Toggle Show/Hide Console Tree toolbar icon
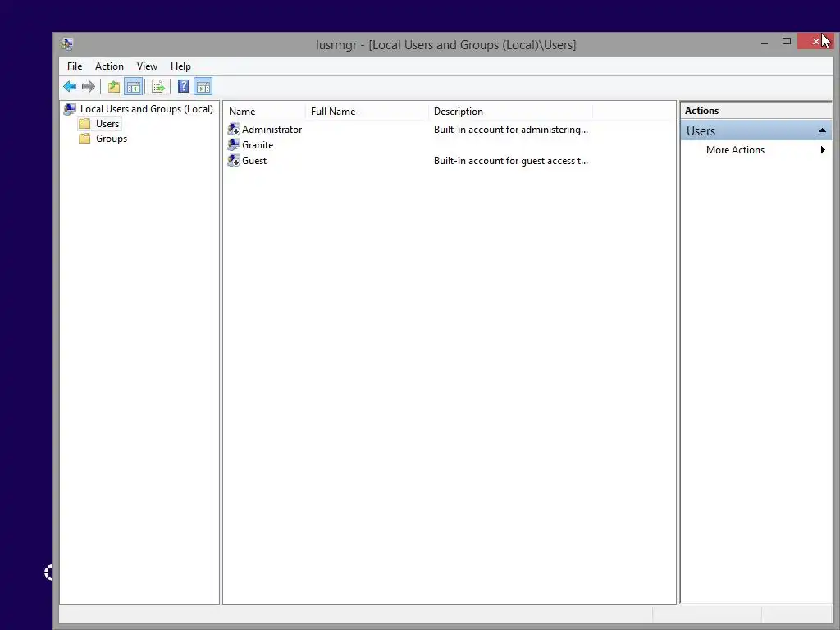 pos(134,86)
